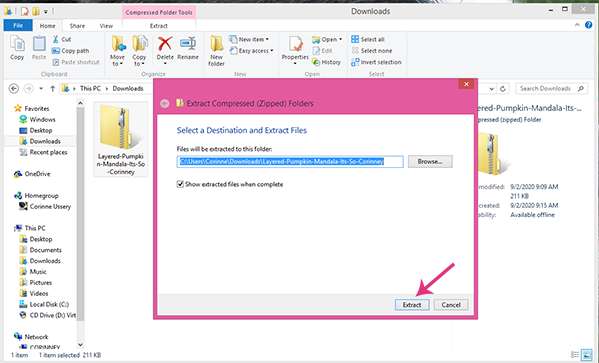
Task: Open the Delete dropdown arrow
Action: (165, 63)
